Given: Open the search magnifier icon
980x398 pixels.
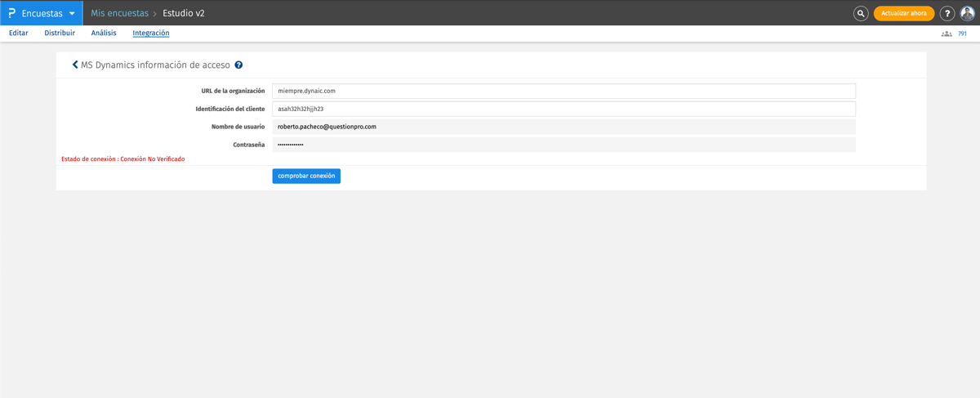Looking at the screenshot, I should point(861,13).
